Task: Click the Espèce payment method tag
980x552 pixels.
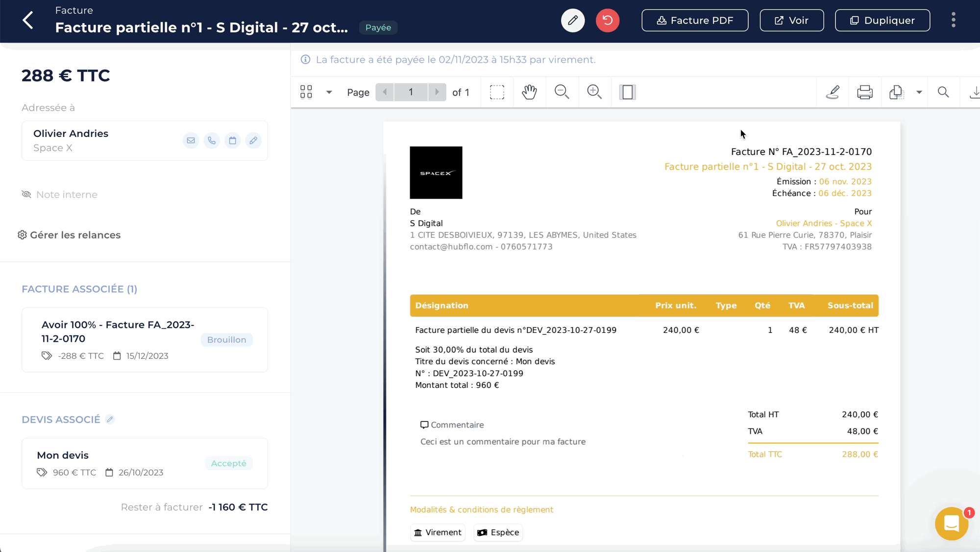Action: pyautogui.click(x=498, y=532)
